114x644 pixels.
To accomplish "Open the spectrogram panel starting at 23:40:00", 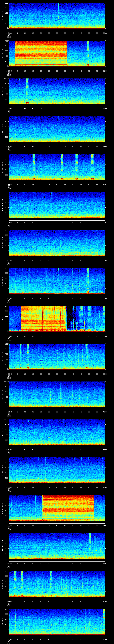I will pos(57,432).
